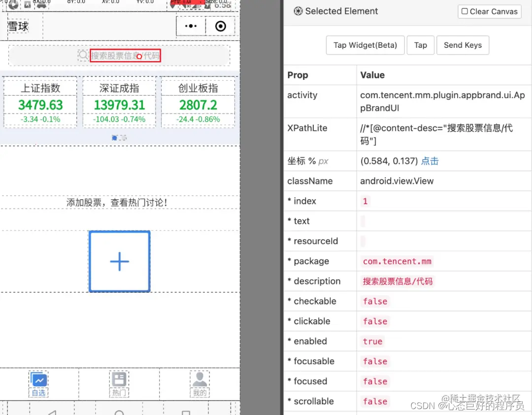Click the checkable row false value

tap(375, 301)
